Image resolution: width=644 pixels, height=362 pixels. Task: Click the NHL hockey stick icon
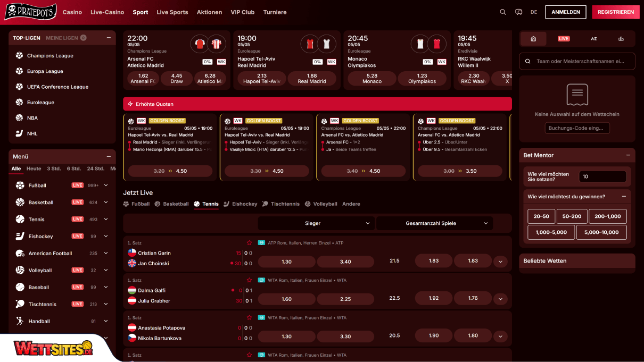pyautogui.click(x=19, y=133)
